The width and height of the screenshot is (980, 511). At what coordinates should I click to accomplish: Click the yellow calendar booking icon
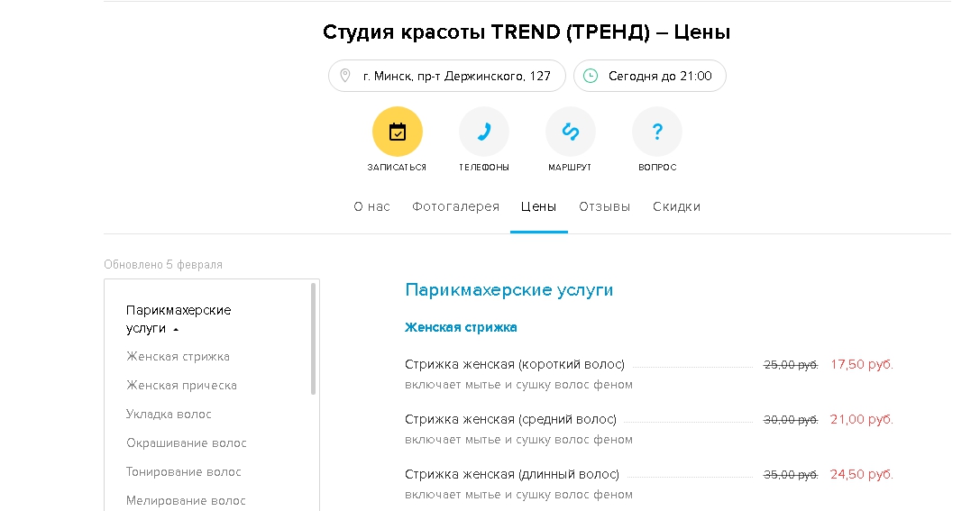click(397, 132)
